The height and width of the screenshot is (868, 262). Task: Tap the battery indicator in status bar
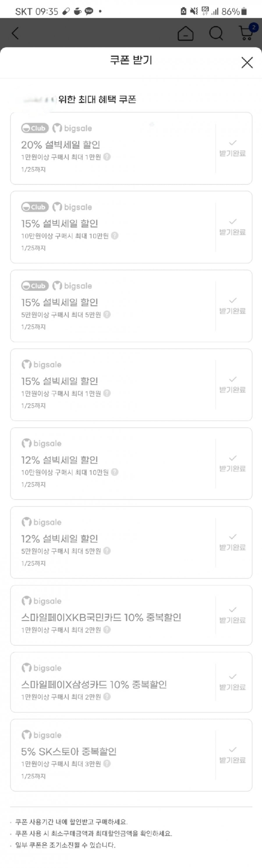click(244, 11)
